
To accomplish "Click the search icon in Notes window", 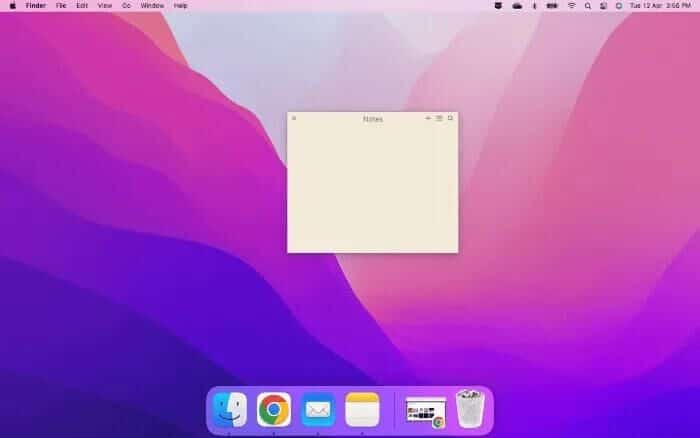I will [x=450, y=118].
